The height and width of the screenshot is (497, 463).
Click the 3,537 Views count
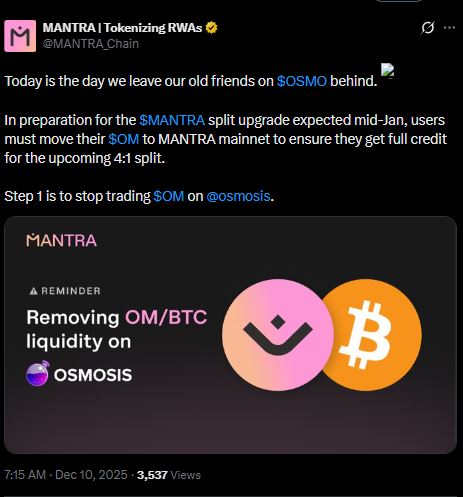click(x=169, y=475)
